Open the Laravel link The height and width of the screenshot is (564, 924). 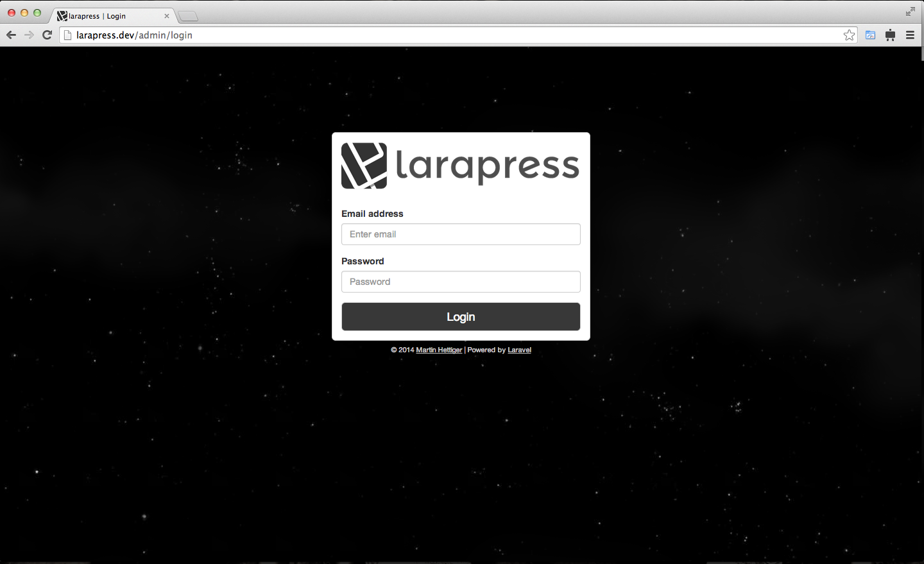coord(519,350)
